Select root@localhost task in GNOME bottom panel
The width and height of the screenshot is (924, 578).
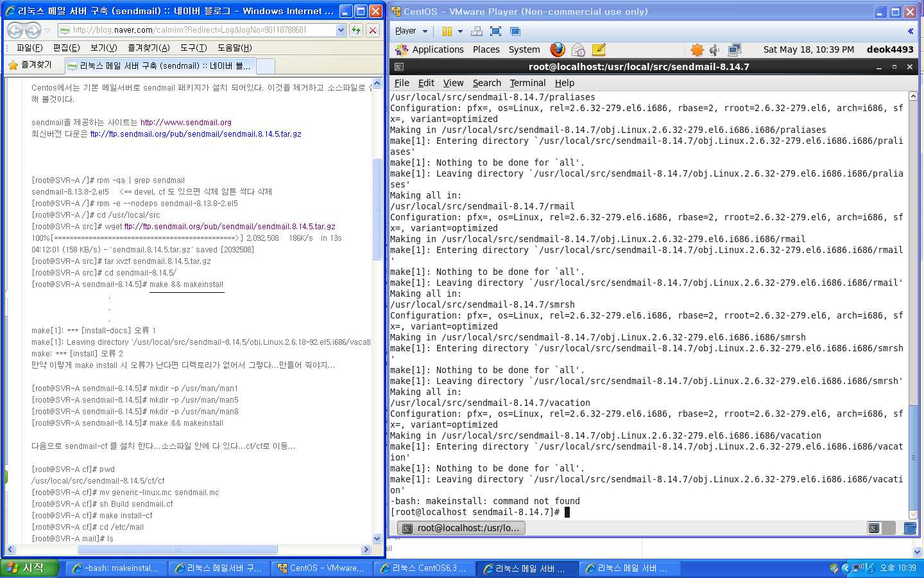coord(462,528)
